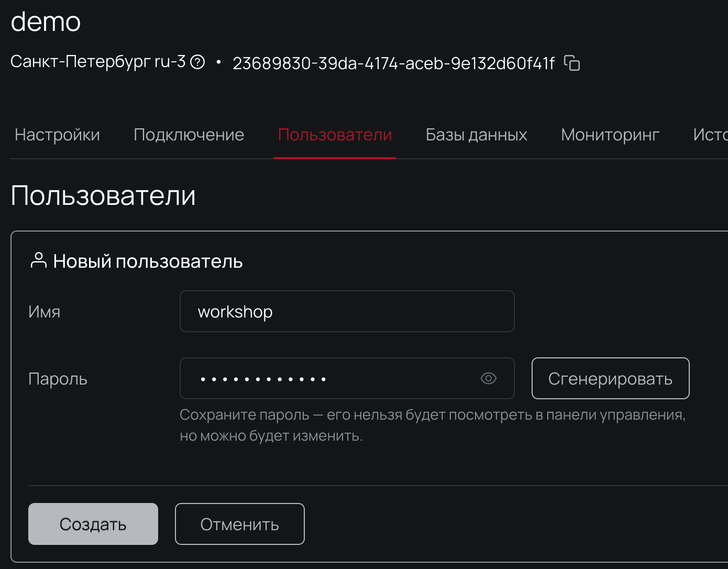Screen dimensions: 728x569
Task: Switch to the Настройки tab
Action: 57,135
